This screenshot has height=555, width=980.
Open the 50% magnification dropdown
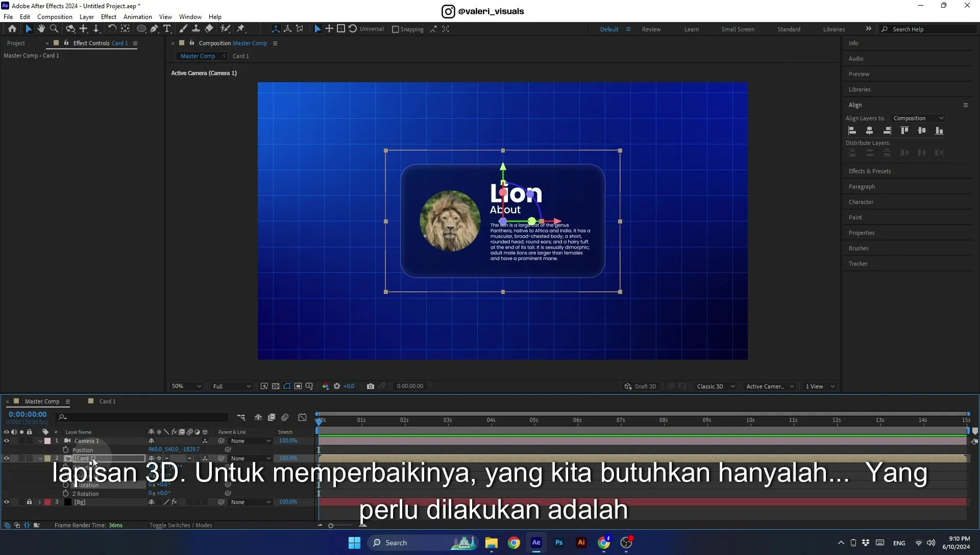tap(186, 386)
